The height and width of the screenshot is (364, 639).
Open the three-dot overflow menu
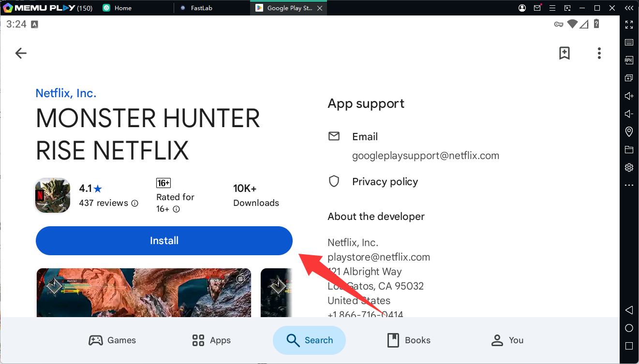pos(599,53)
